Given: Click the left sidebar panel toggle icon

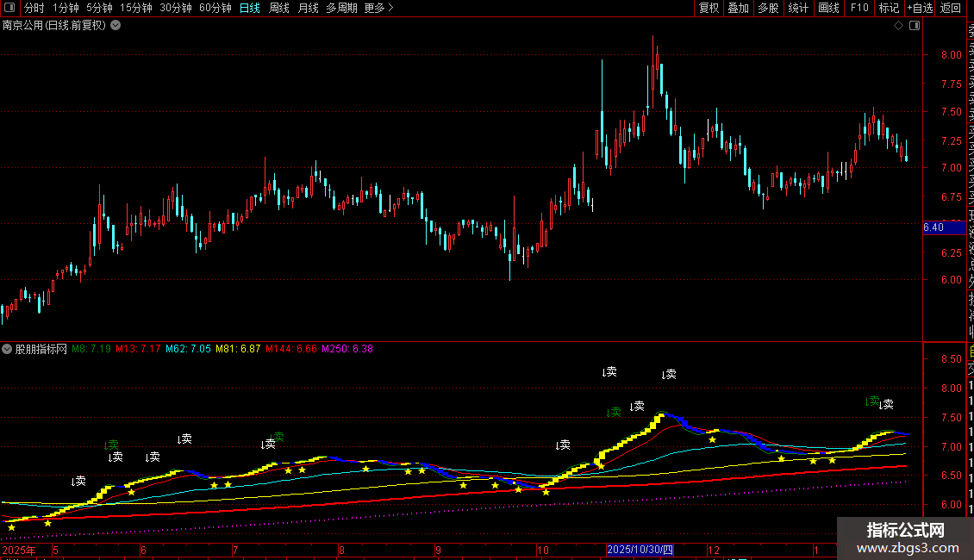Looking at the screenshot, I should 10,9.
